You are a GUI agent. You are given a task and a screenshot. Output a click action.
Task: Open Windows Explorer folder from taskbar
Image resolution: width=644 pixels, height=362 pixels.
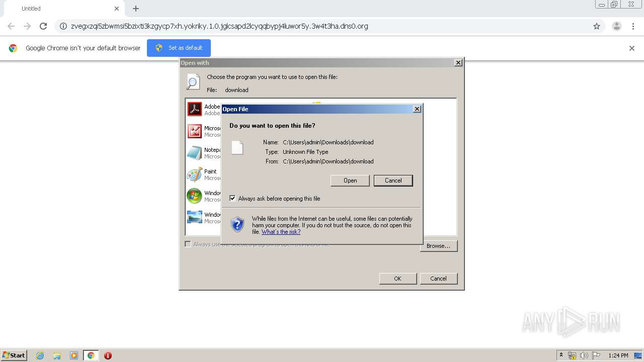coord(57,355)
